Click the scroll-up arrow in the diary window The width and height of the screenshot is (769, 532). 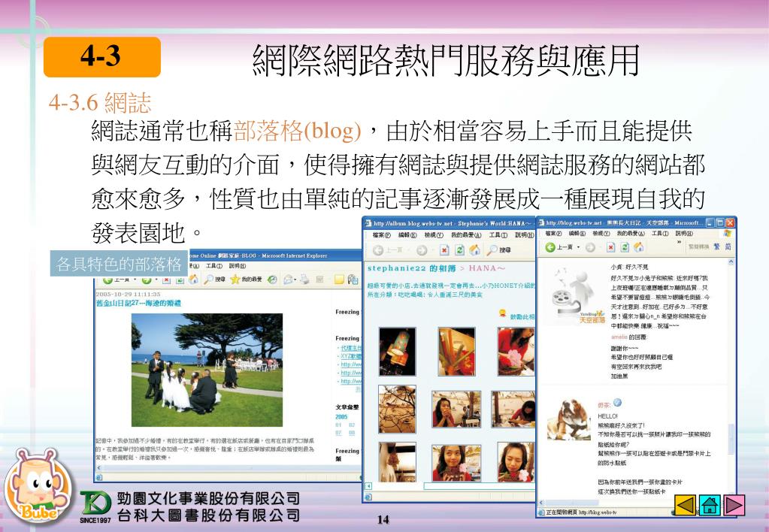click(x=731, y=262)
